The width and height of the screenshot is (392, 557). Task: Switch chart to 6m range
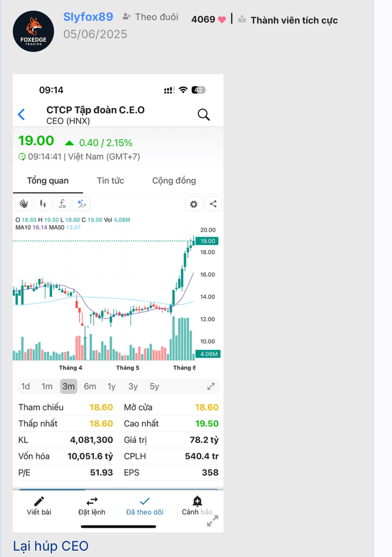90,386
